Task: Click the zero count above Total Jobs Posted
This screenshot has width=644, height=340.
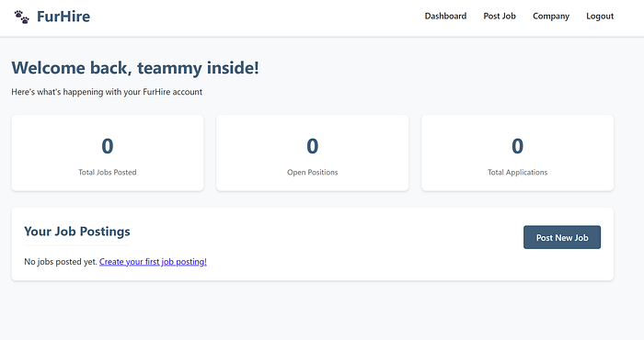Action: click(108, 146)
